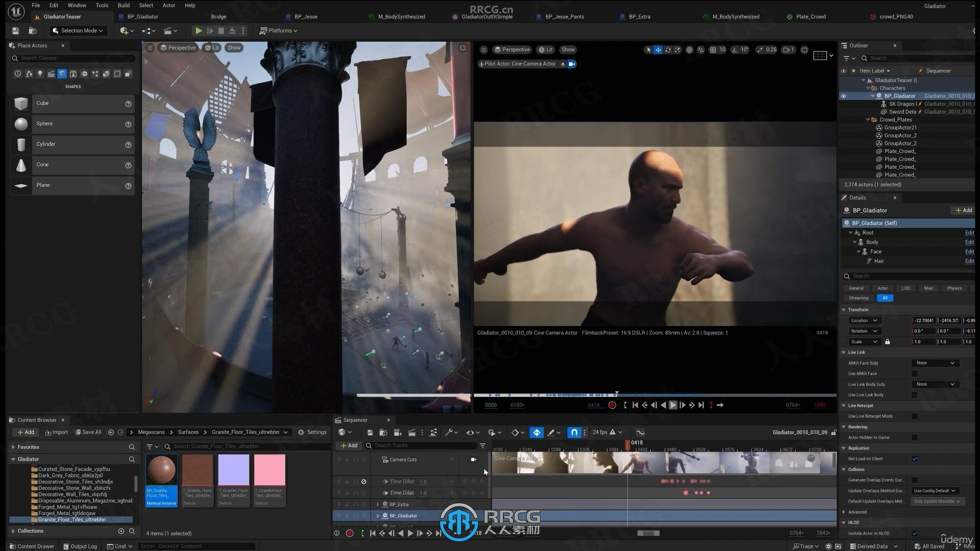Toggle Net Load on Client checkbox

coord(915,459)
